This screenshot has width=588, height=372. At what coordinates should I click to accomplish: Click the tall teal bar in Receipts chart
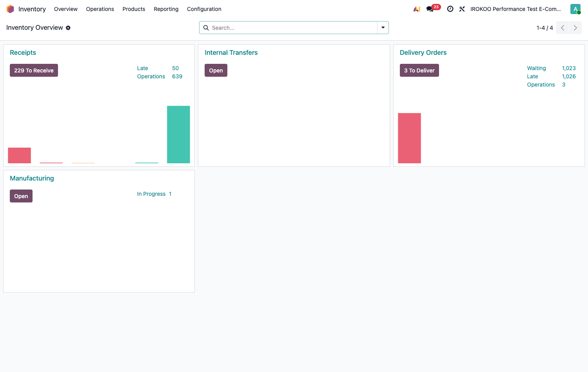pos(178,134)
